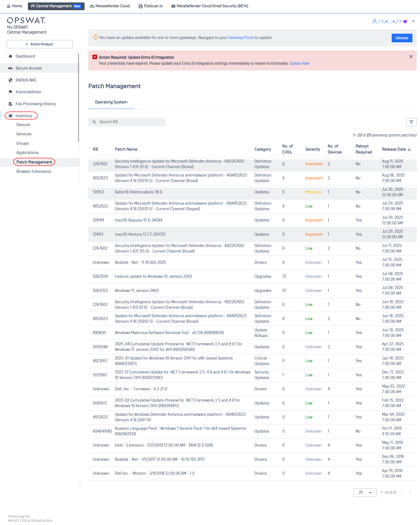Expand the user account dropdown arrow
Screen dimensions: 420x525
point(413,21)
